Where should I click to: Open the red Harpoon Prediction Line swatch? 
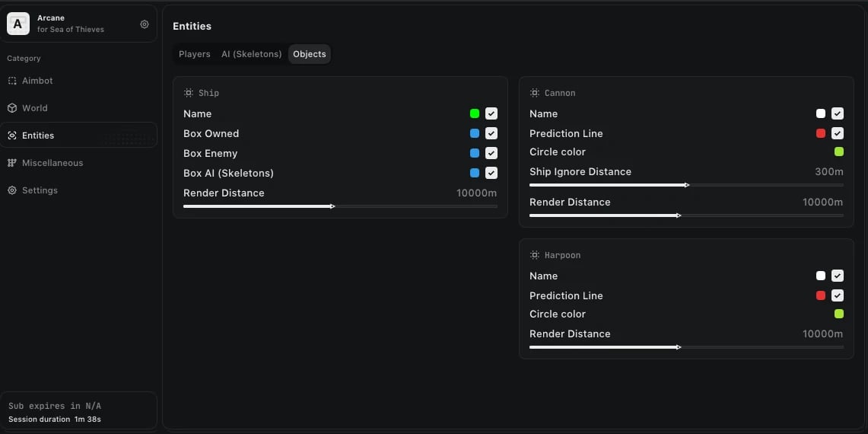(820, 295)
